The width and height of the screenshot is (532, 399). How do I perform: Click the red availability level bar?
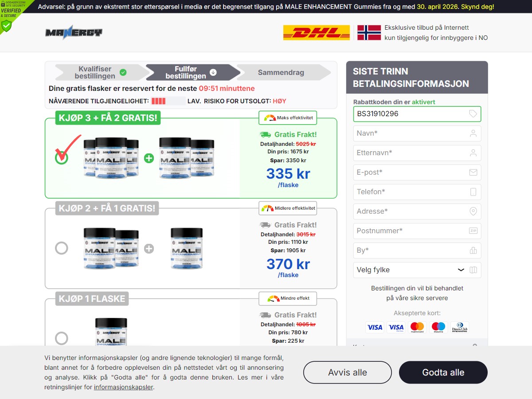158,101
